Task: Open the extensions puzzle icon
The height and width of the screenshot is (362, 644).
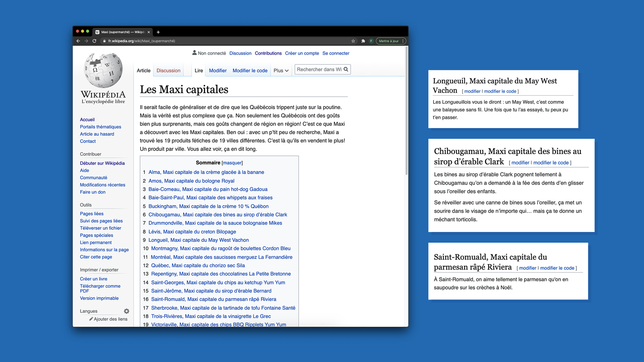Action: click(x=363, y=41)
